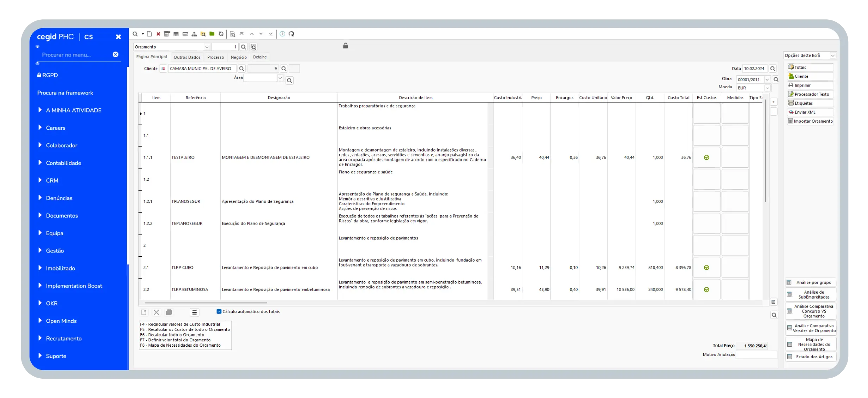
Task: Click the Importar Orçamento button
Action: (x=810, y=121)
